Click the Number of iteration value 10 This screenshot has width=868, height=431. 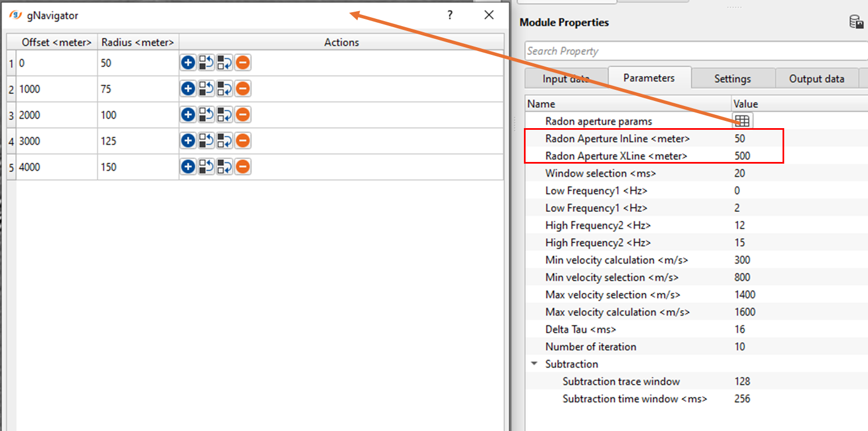tap(739, 347)
